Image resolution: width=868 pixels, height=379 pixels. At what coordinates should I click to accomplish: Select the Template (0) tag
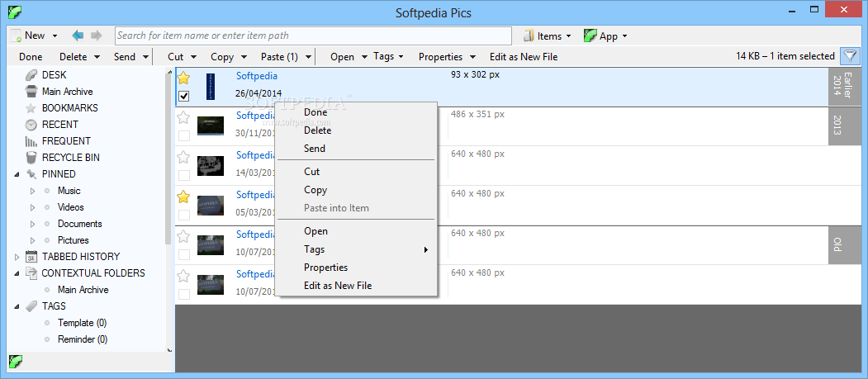(x=83, y=323)
